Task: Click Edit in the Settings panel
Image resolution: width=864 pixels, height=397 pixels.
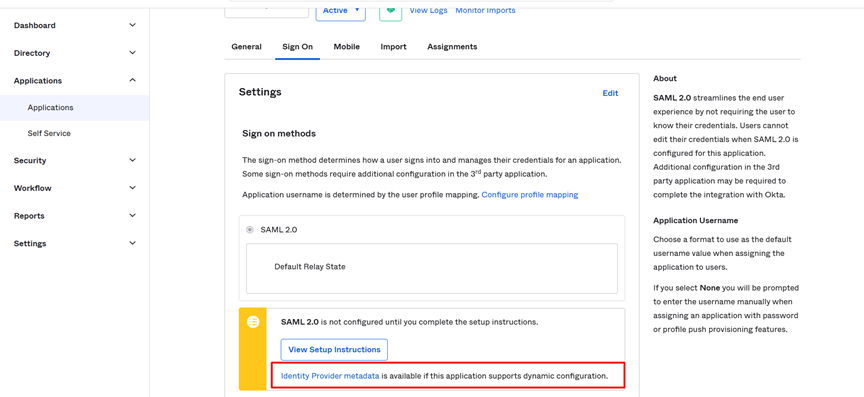Action: pos(611,93)
